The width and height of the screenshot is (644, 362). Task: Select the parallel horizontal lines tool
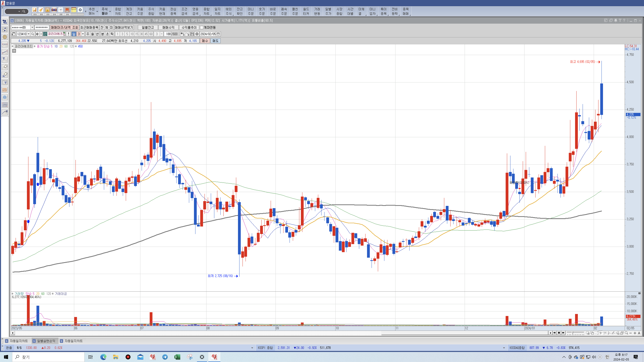point(5,105)
